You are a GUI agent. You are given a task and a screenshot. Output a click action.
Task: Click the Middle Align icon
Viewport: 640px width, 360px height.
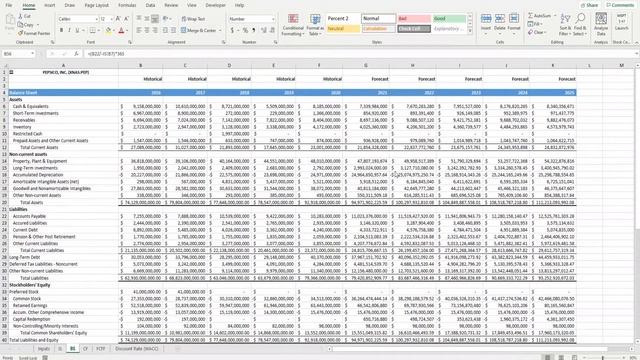pyautogui.click(x=147, y=19)
